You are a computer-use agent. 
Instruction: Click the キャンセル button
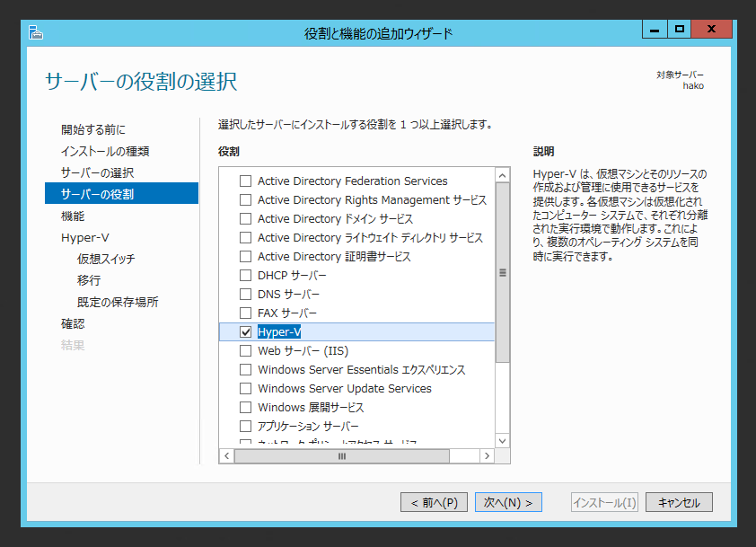point(679,502)
